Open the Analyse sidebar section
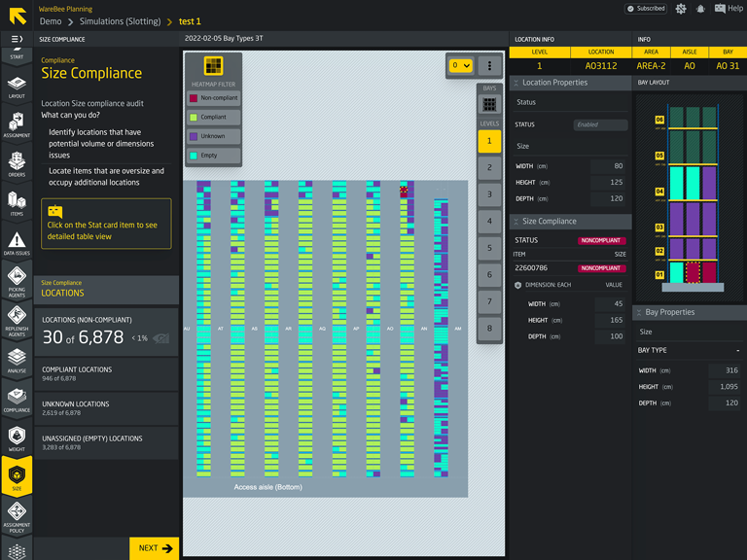 tap(17, 361)
